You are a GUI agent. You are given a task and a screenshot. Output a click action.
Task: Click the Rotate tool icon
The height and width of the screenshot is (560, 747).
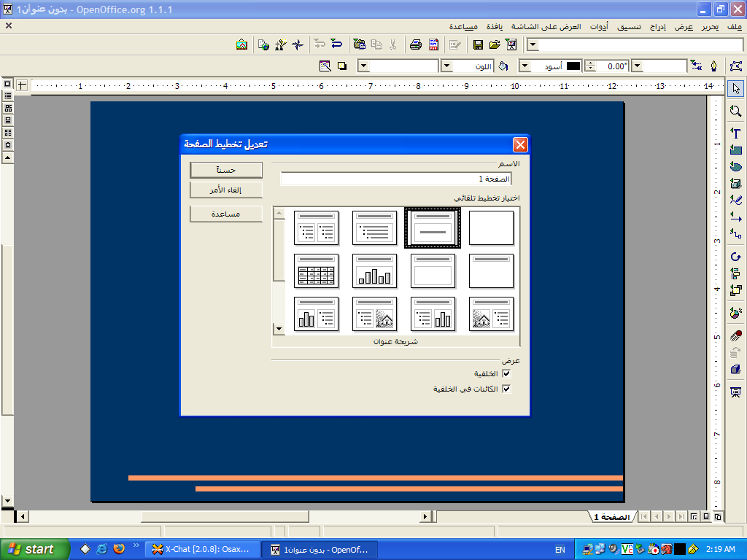pyautogui.click(x=735, y=257)
